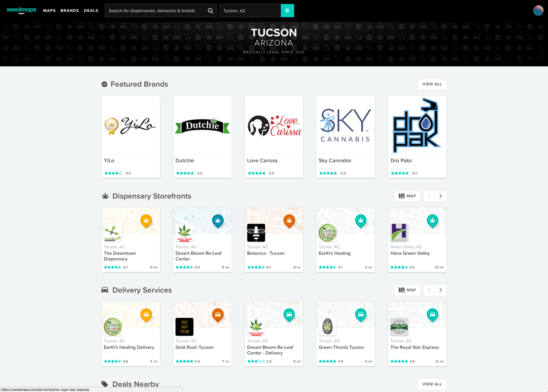Open the Love Carissa brand logo
The height and width of the screenshot is (392, 548).
274,125
